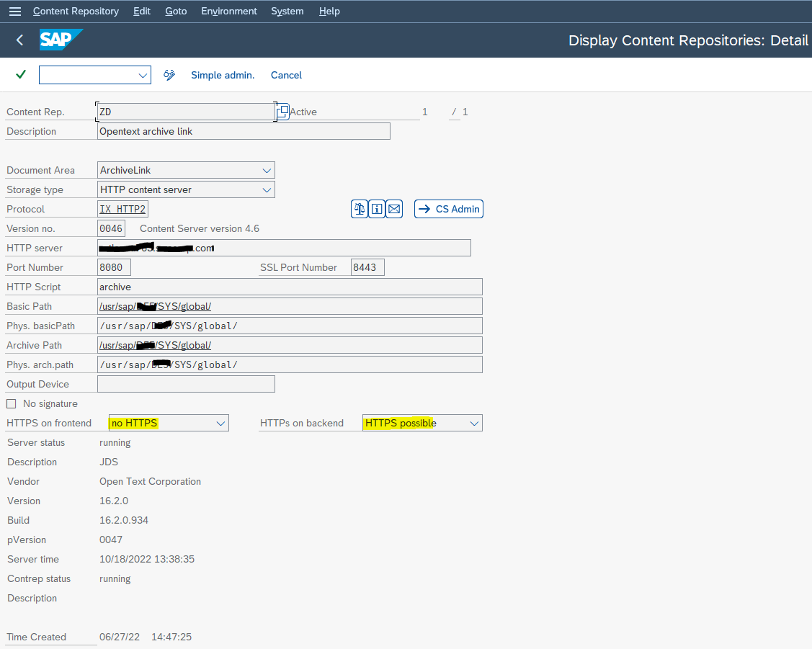This screenshot has width=812, height=649.
Task: Click the Build value 16.2.0.934
Action: pos(124,520)
